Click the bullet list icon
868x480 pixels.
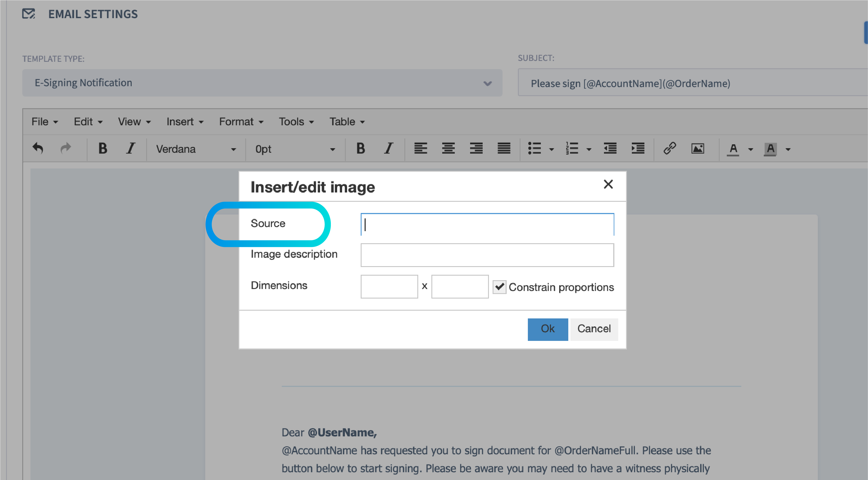(534, 148)
